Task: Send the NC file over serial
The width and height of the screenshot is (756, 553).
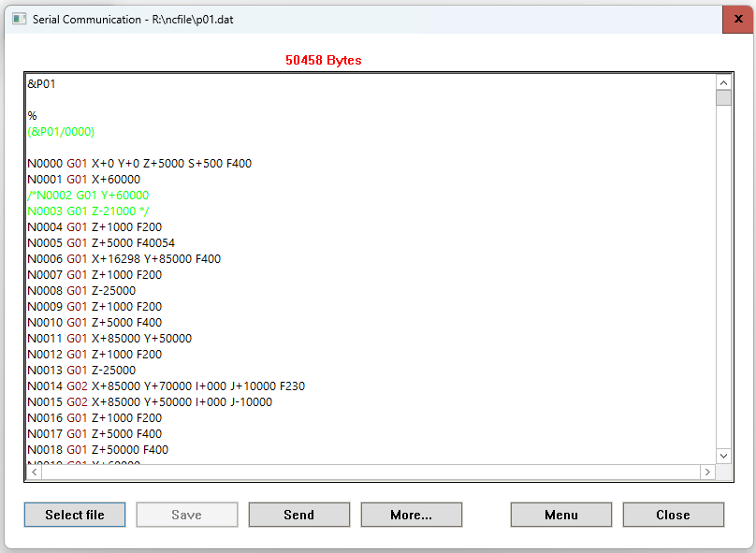Action: [299, 515]
